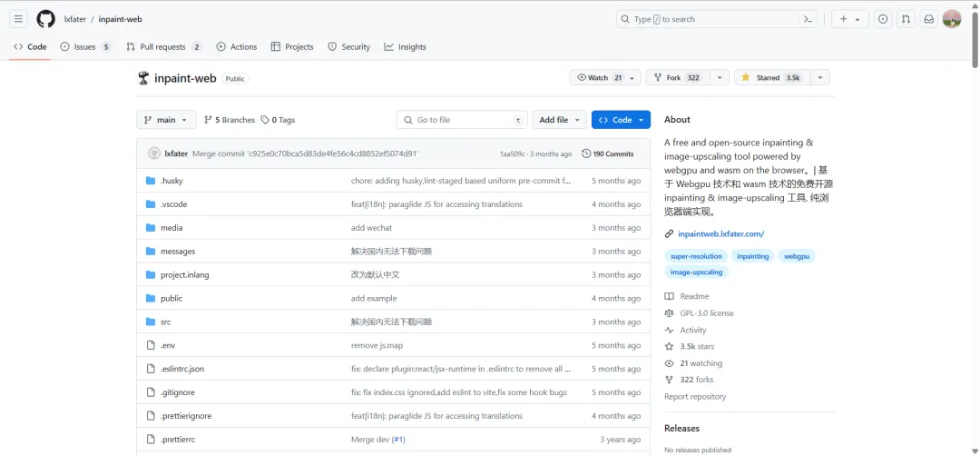980x456 pixels.
Task: Open the Pull requests icon in header
Action: tap(906, 19)
